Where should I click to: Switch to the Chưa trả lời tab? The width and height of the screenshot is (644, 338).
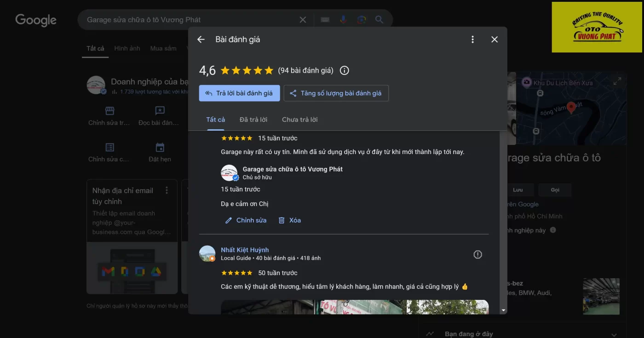click(x=300, y=120)
